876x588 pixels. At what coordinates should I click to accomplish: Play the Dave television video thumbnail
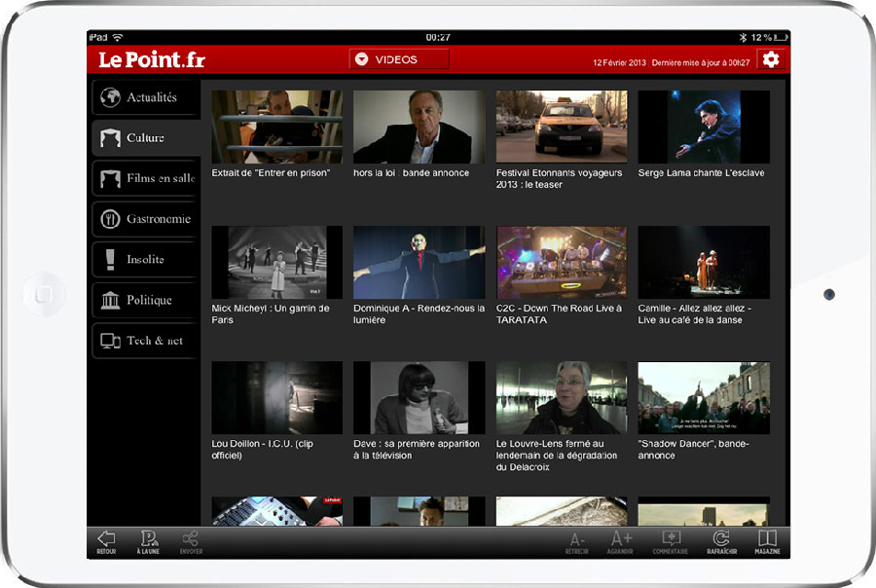[x=419, y=397]
